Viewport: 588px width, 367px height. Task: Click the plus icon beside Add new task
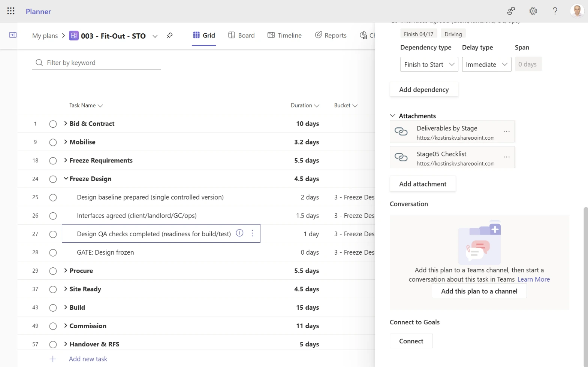point(53,359)
